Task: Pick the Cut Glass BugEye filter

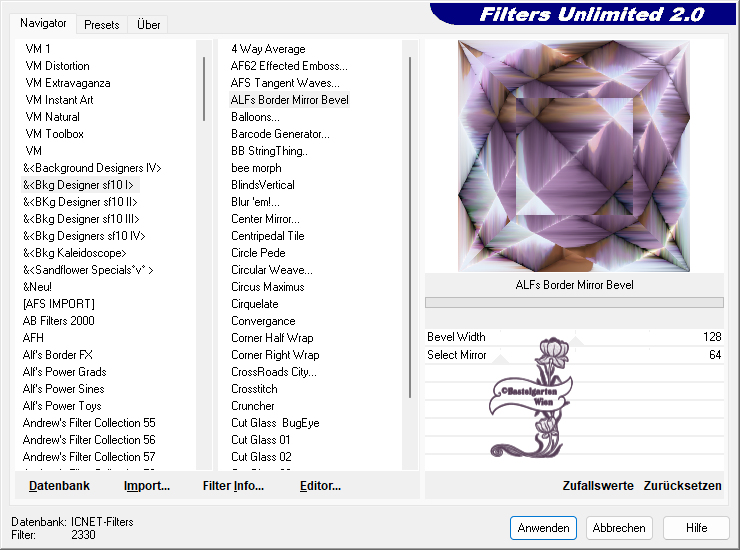Action: pyautogui.click(x=275, y=423)
